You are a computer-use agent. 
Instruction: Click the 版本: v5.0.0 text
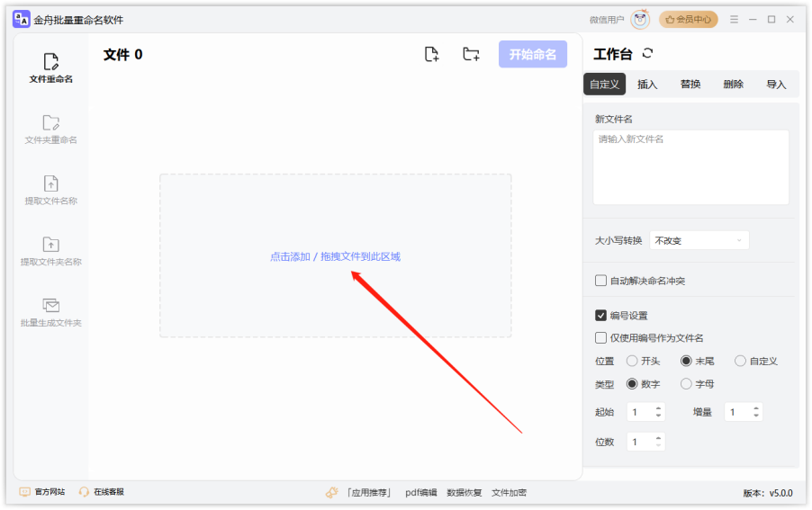[768, 493]
